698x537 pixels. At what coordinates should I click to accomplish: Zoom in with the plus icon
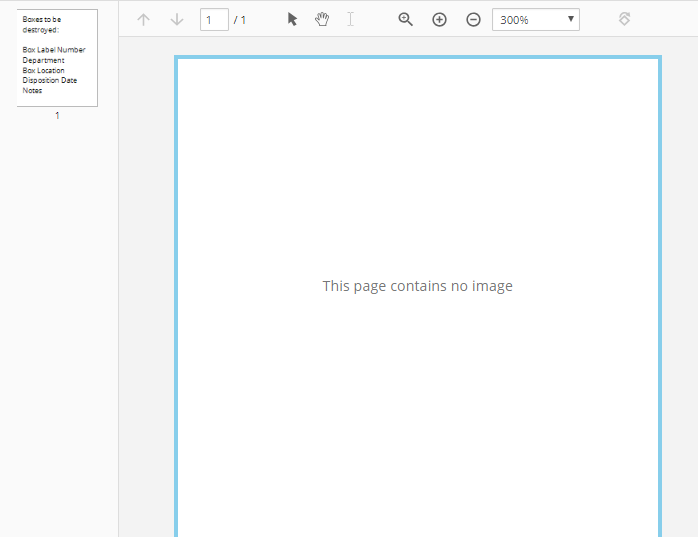[x=439, y=19]
